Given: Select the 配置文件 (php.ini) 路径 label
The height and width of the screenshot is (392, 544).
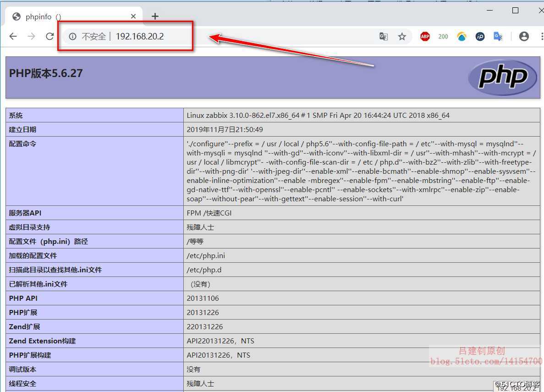Looking at the screenshot, I should pos(48,241).
